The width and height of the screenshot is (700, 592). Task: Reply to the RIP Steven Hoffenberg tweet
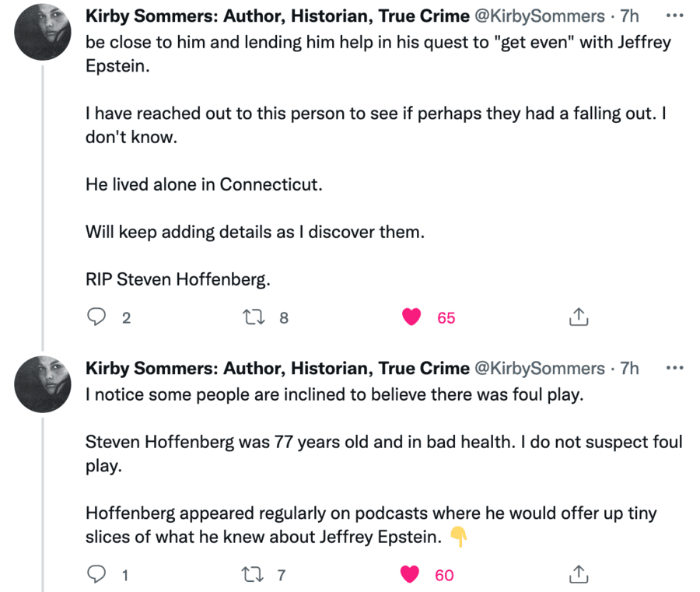(x=96, y=317)
